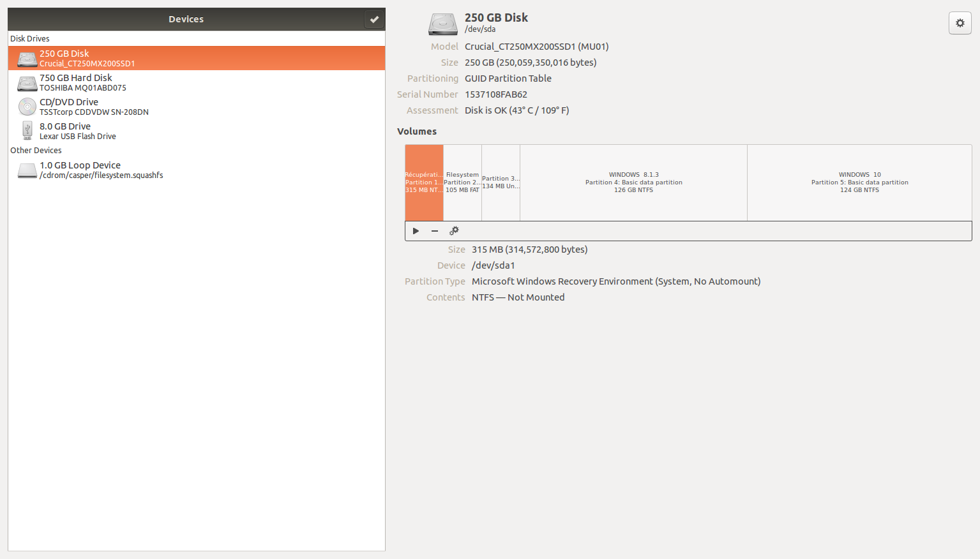Click the Devices panel header

186,19
